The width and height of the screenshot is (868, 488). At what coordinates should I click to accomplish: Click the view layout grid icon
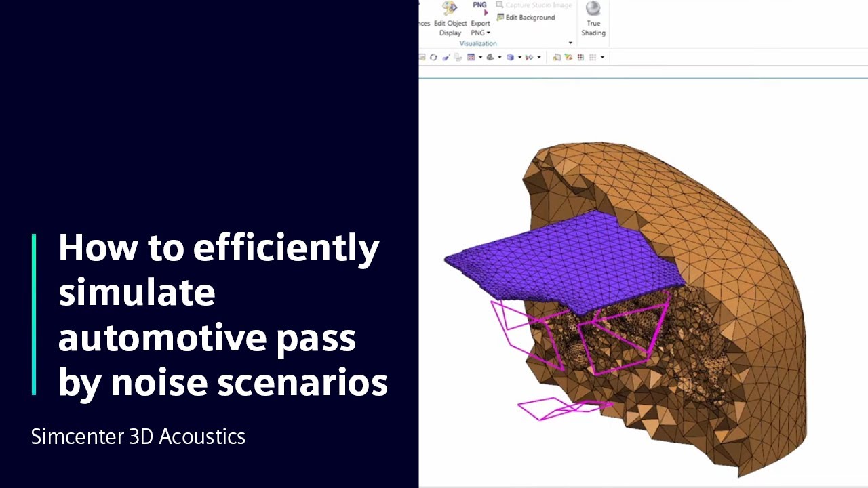[471, 58]
